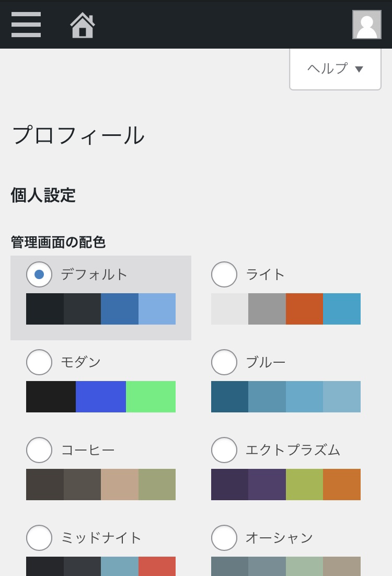Click the オーシャン label text
The height and width of the screenshot is (576, 392).
click(279, 538)
